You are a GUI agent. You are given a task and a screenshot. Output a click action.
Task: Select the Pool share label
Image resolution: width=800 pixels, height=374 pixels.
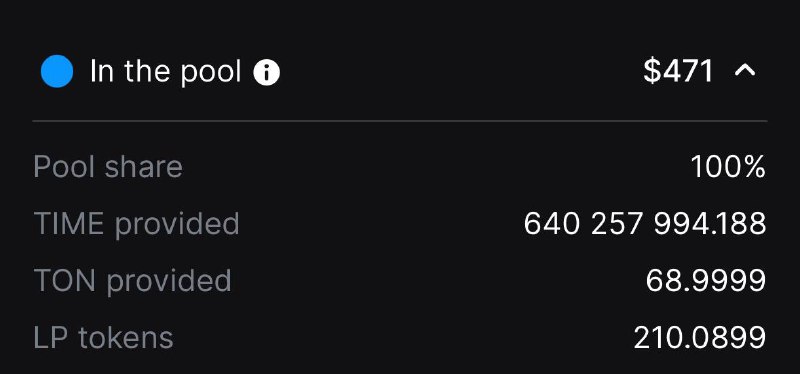click(x=108, y=167)
